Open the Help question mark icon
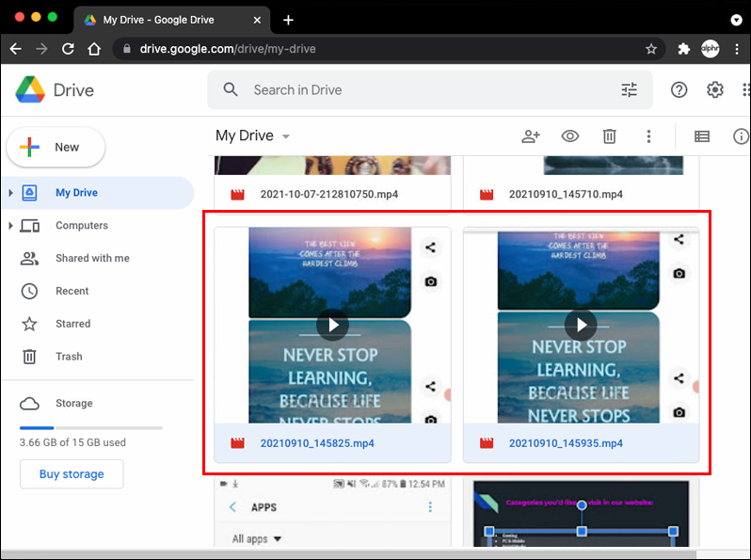751x560 pixels. pos(679,90)
